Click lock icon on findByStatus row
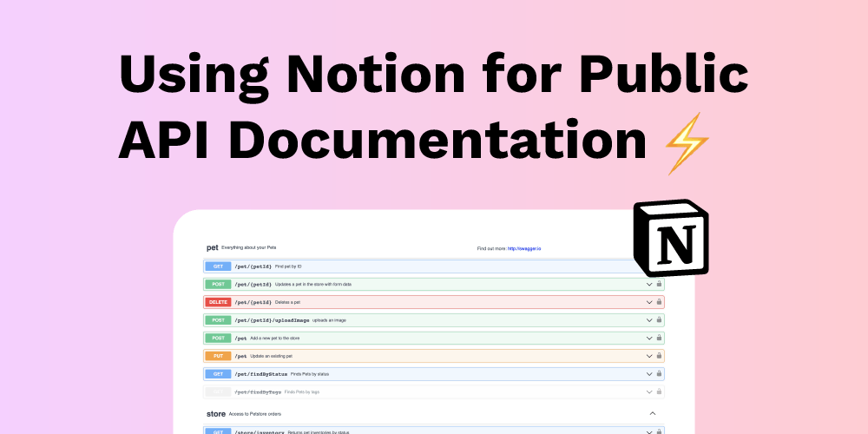 coord(659,373)
